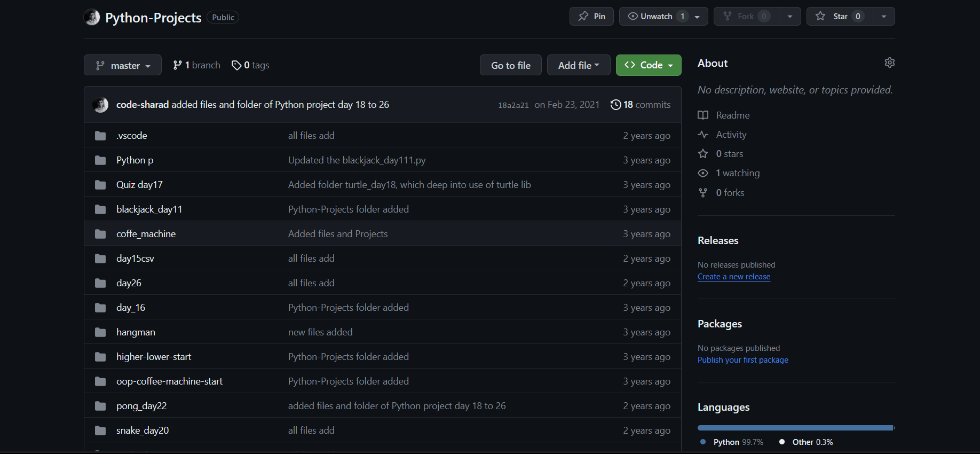Open the day26 folder
The image size is (980, 454).
(129, 283)
